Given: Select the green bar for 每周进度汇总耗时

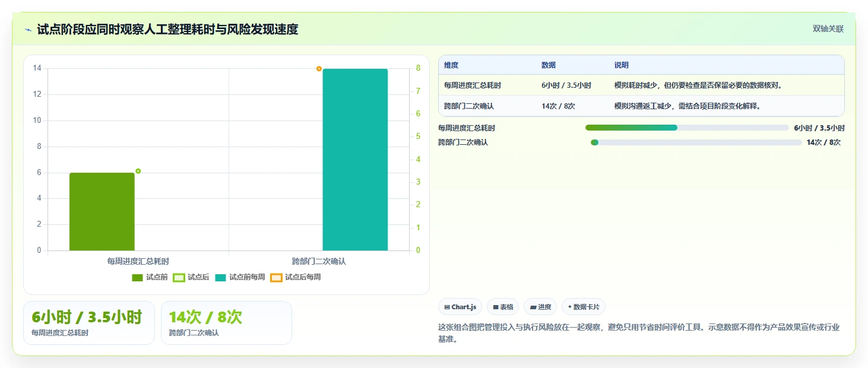Looking at the screenshot, I should [x=102, y=211].
